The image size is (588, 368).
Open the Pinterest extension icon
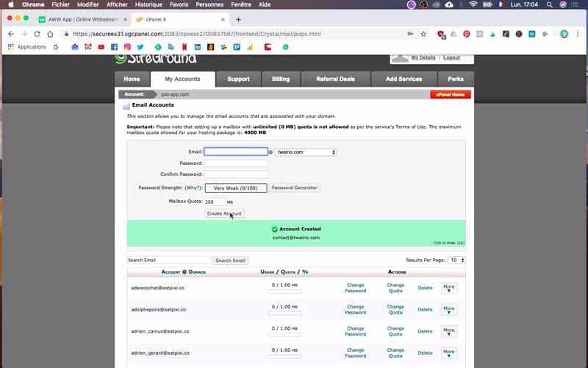[467, 34]
